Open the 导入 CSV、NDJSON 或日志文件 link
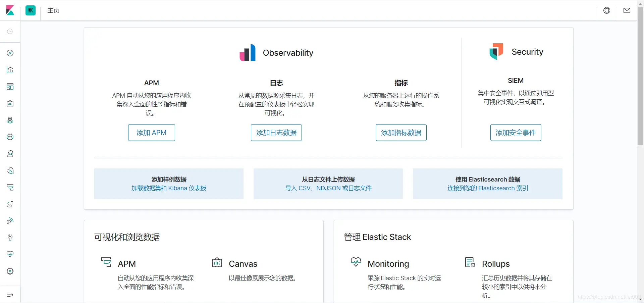The height and width of the screenshot is (303, 644). coord(328,188)
